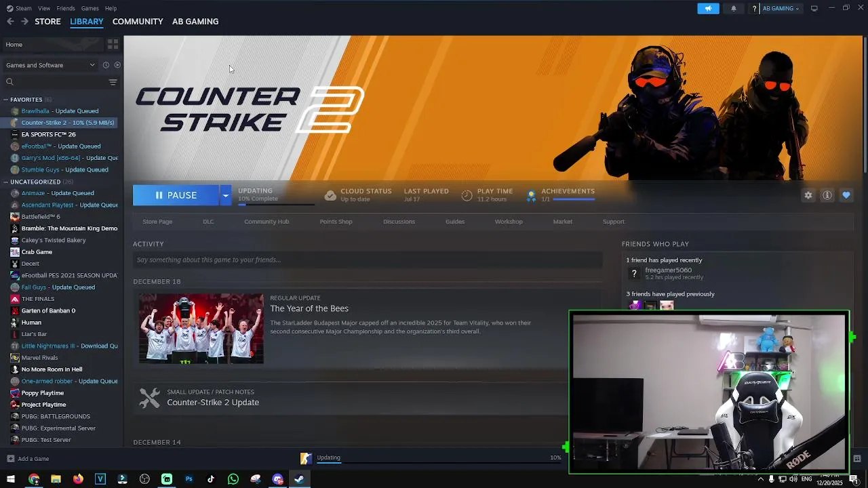Open the Friends menu
The height and width of the screenshot is (488, 868).
click(x=66, y=8)
